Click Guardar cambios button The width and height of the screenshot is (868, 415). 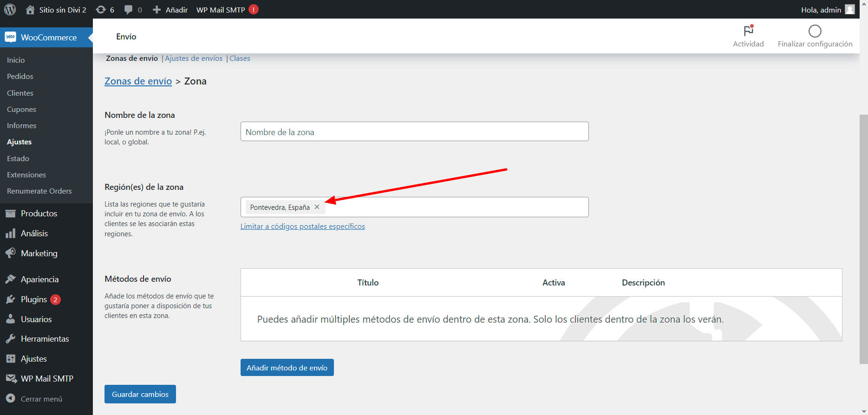coord(140,394)
